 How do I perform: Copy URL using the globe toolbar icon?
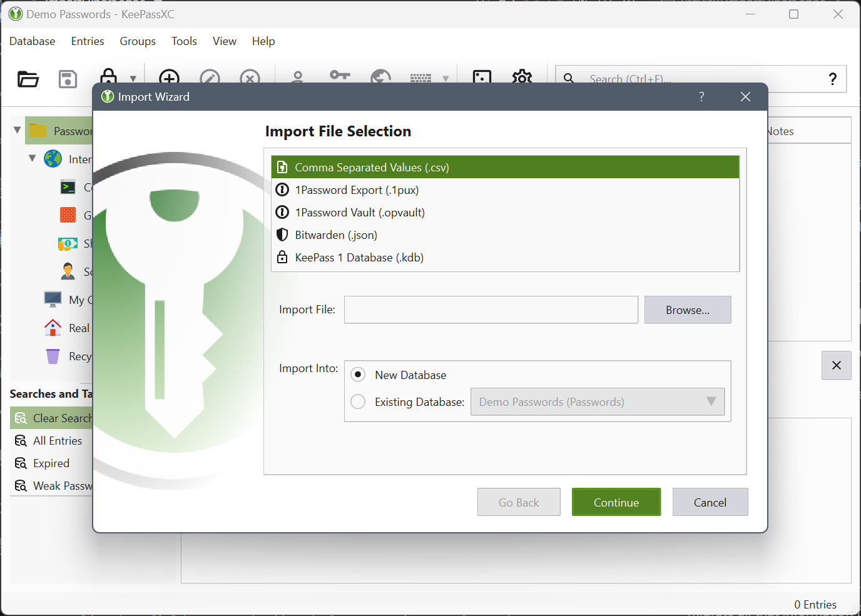click(x=380, y=76)
